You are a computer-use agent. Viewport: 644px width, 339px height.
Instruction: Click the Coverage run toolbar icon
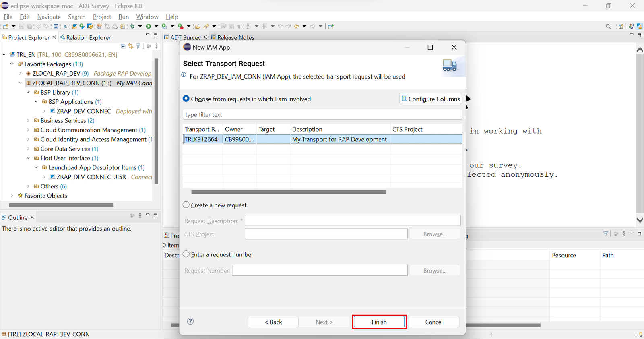coord(164,26)
